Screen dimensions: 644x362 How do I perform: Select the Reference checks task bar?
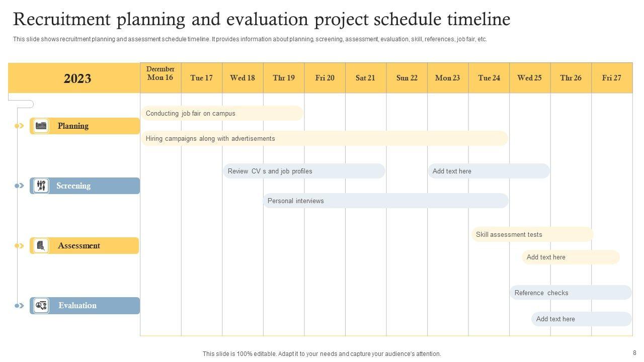(571, 293)
